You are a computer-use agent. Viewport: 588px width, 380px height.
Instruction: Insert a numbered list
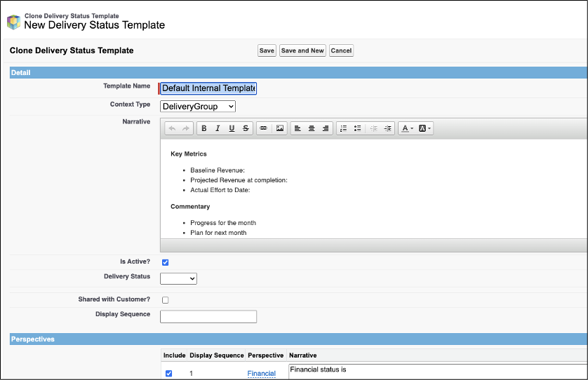(x=344, y=128)
